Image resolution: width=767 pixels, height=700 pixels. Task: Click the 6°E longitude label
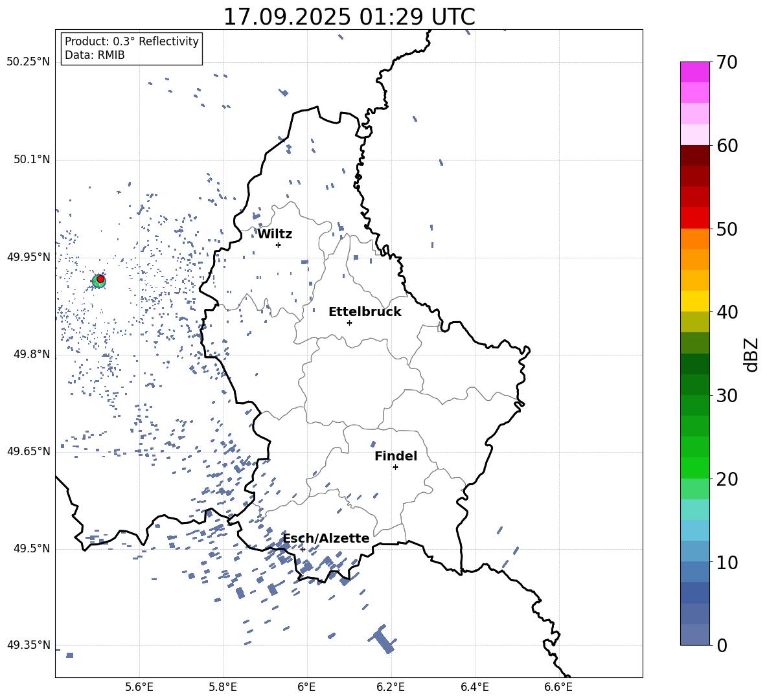[306, 687]
